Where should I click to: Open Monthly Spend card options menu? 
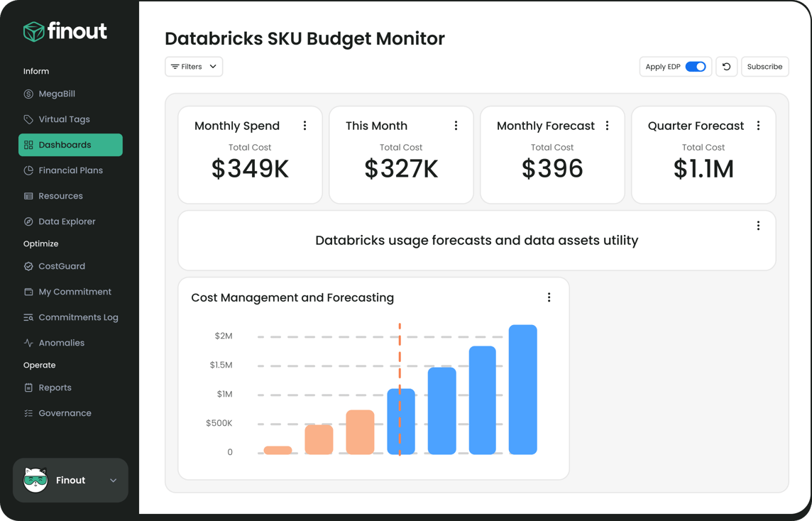pyautogui.click(x=304, y=126)
